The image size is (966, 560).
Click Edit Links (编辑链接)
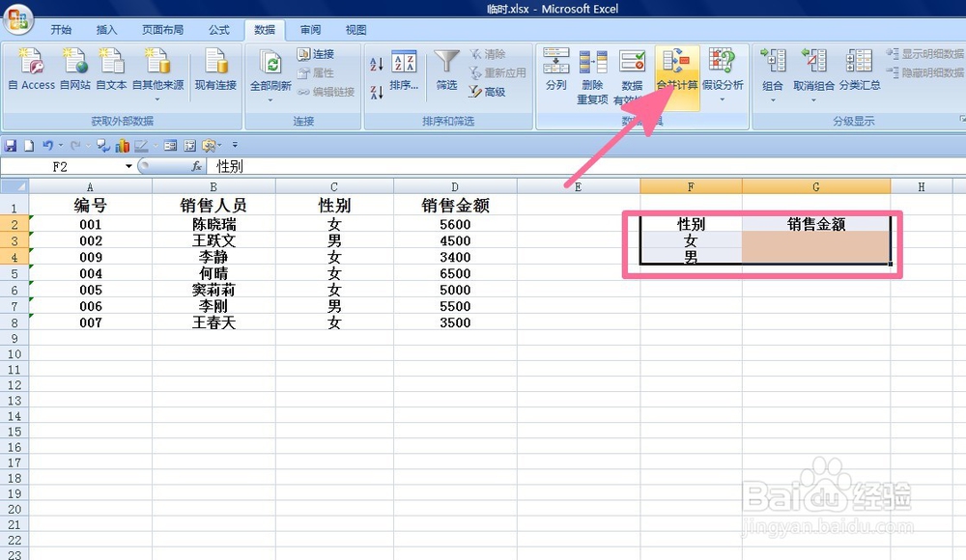(326, 92)
